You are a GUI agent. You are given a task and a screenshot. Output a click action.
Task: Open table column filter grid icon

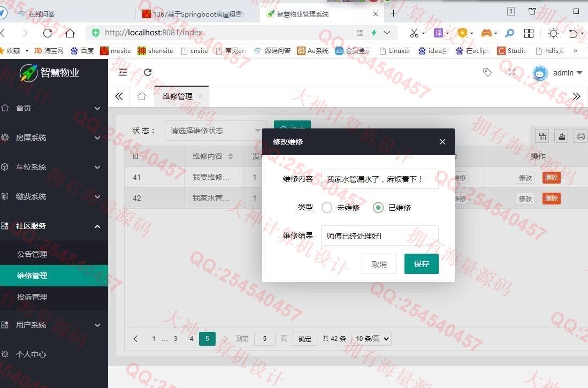click(543, 136)
